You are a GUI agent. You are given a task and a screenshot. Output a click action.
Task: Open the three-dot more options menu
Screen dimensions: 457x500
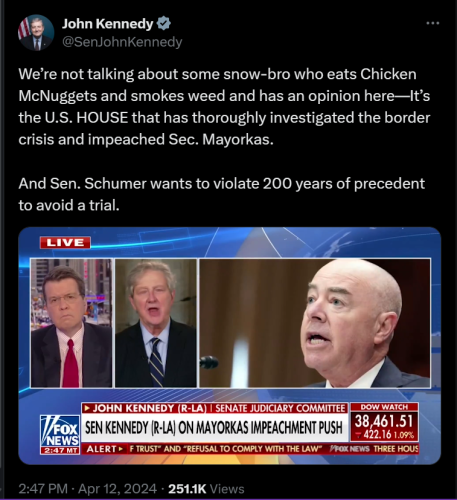click(x=433, y=23)
